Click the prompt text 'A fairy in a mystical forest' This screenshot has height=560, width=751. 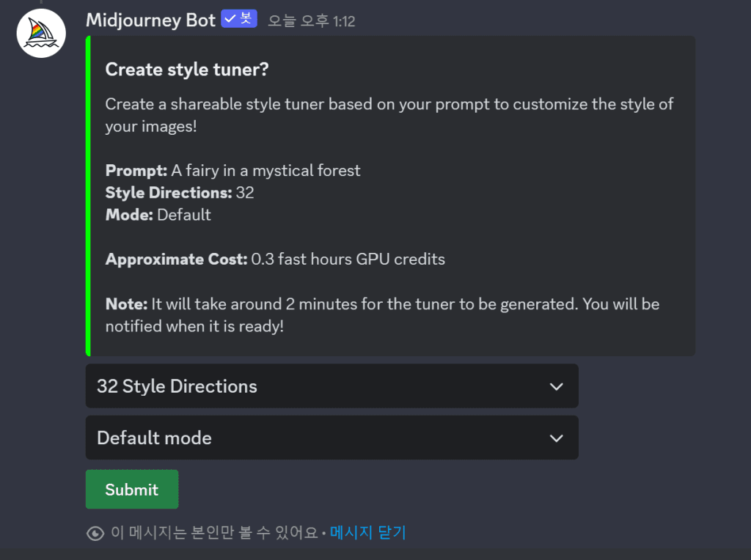265,171
